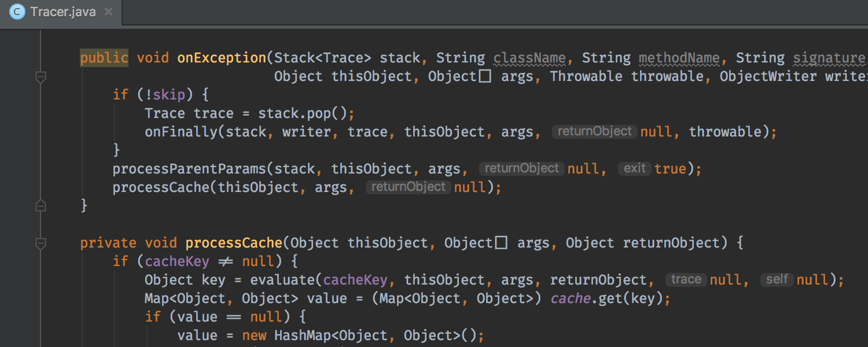Click the ObjectWriter type in the signature

pos(768,76)
